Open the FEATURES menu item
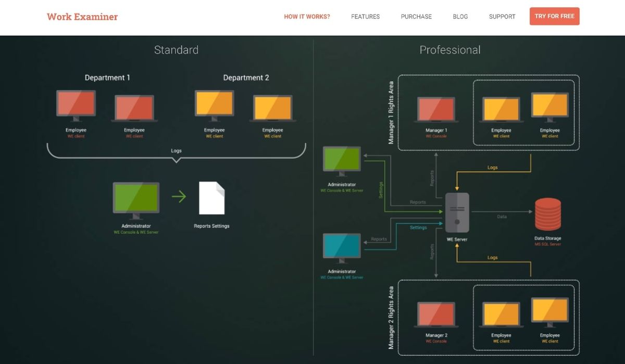Image resolution: width=625 pixels, height=364 pixels. coord(365,17)
